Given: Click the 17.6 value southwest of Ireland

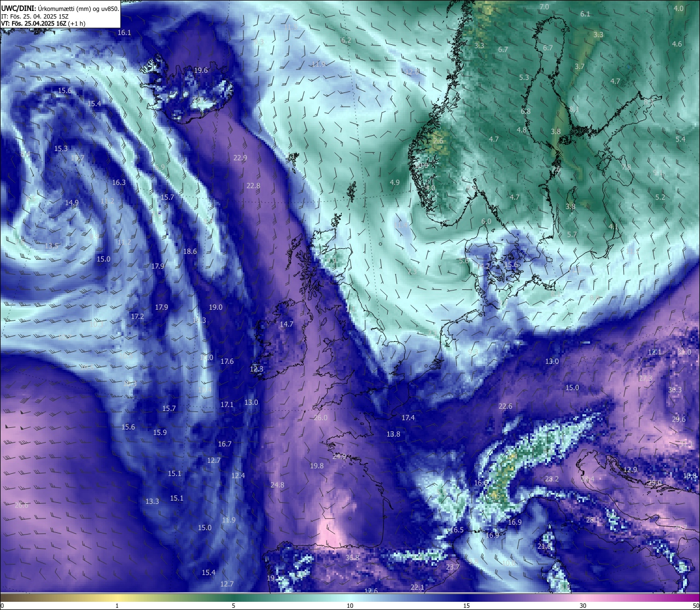Looking at the screenshot, I should pos(227,361).
